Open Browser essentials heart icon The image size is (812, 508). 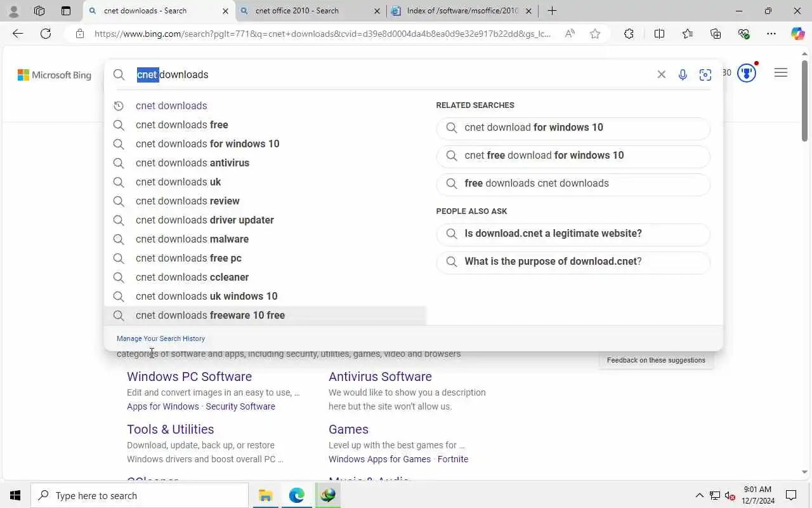click(x=744, y=34)
